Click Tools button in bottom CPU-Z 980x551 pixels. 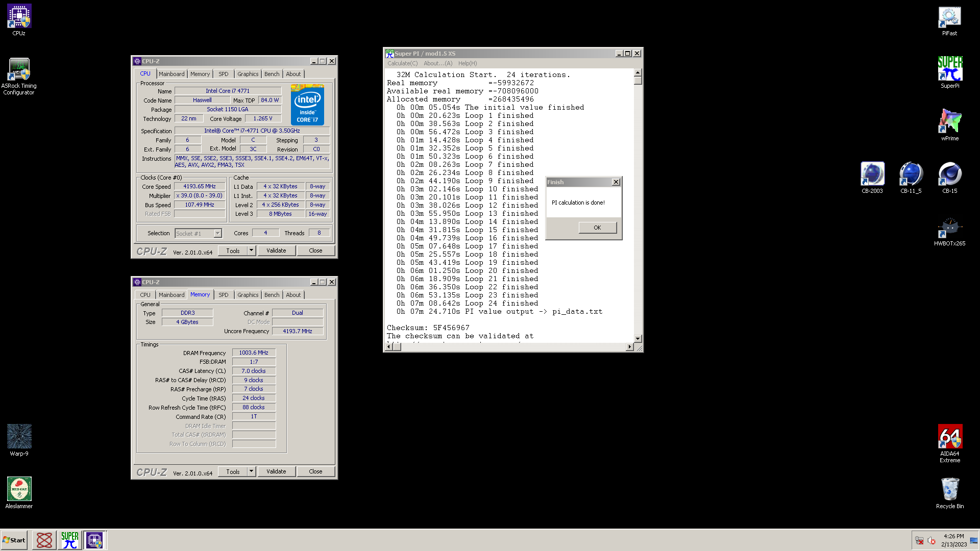(233, 471)
